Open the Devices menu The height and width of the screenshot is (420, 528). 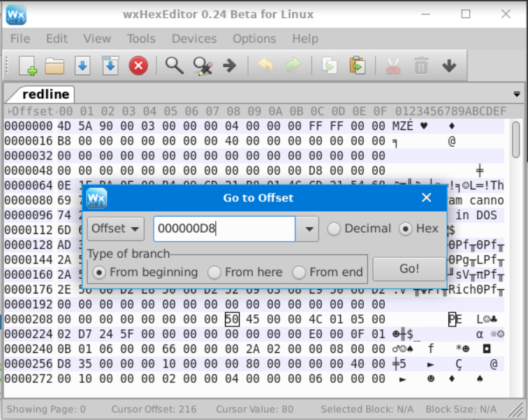194,38
